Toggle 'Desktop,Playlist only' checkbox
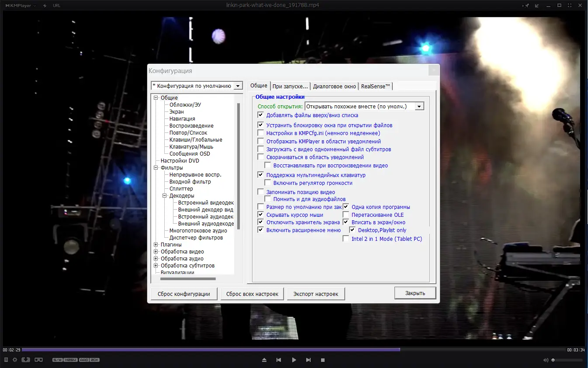 pos(353,230)
